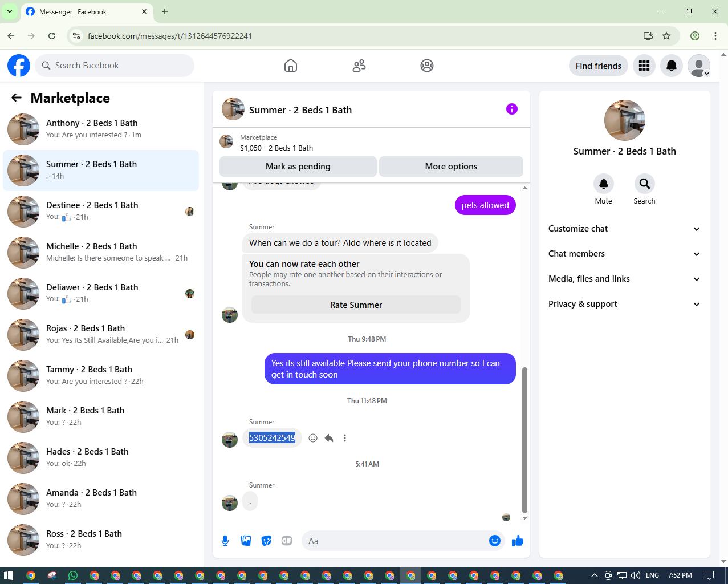Send a voice clip with microphone icon
728x584 pixels.
pos(225,541)
